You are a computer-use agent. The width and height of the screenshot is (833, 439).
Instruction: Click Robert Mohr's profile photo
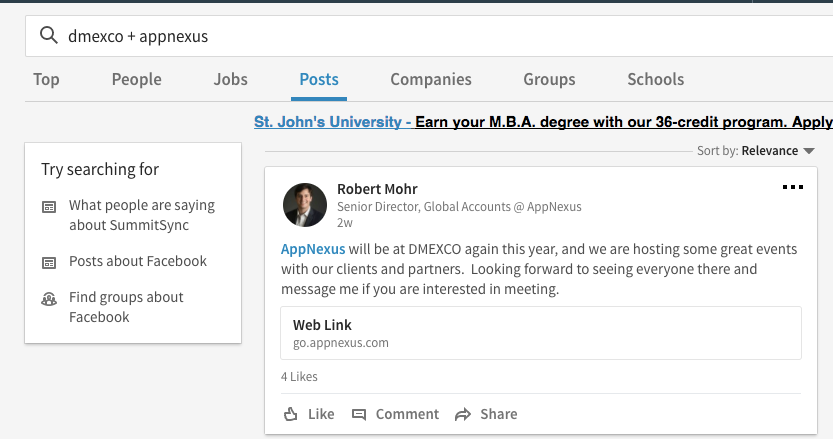pos(304,205)
